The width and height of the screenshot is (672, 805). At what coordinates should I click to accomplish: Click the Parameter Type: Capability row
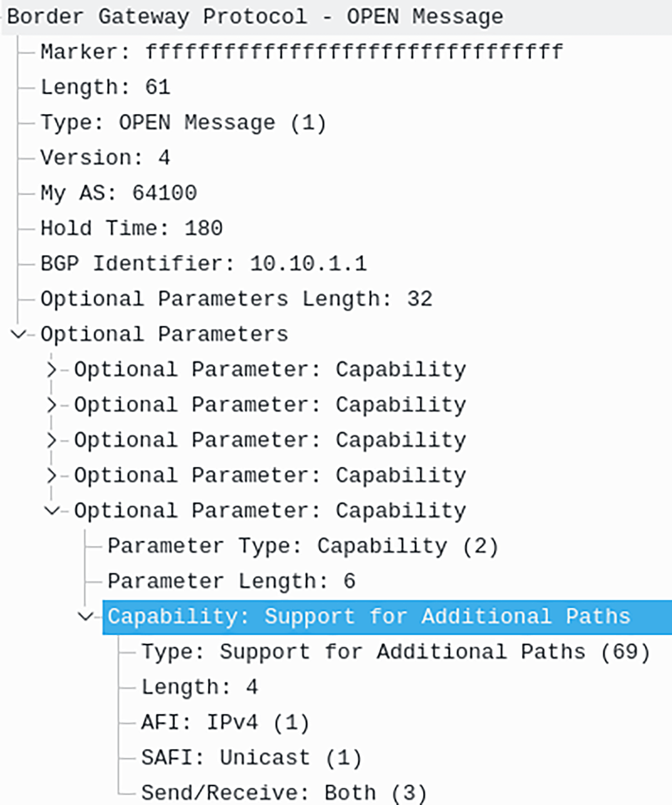click(x=302, y=546)
